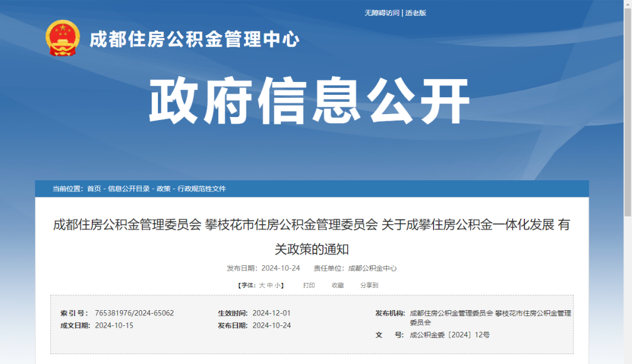This screenshot has width=632, height=364.
Task: Click the 成都住房公积金管理中心 site title
Action: point(194,40)
